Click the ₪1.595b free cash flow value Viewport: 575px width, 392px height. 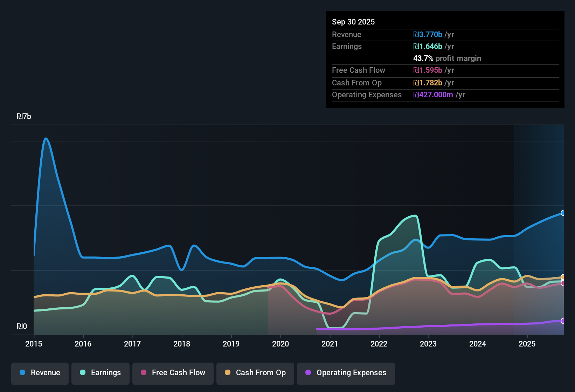tap(428, 70)
